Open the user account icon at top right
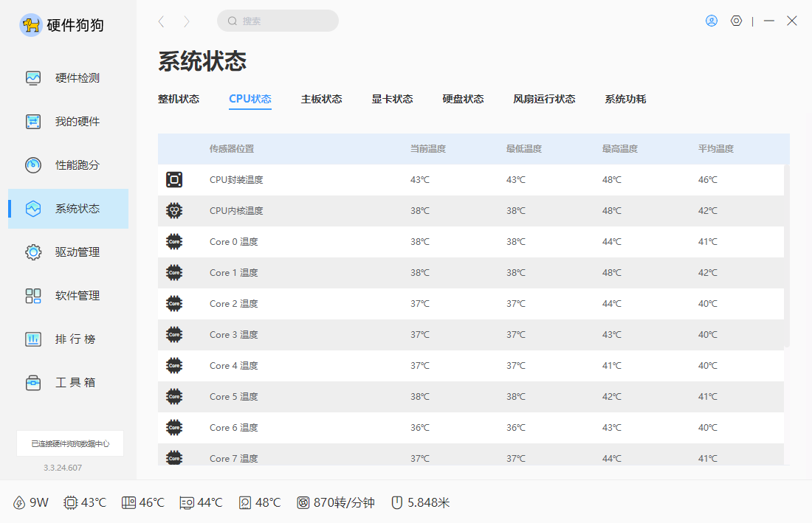Viewport: 812px width, 523px height. [x=711, y=21]
